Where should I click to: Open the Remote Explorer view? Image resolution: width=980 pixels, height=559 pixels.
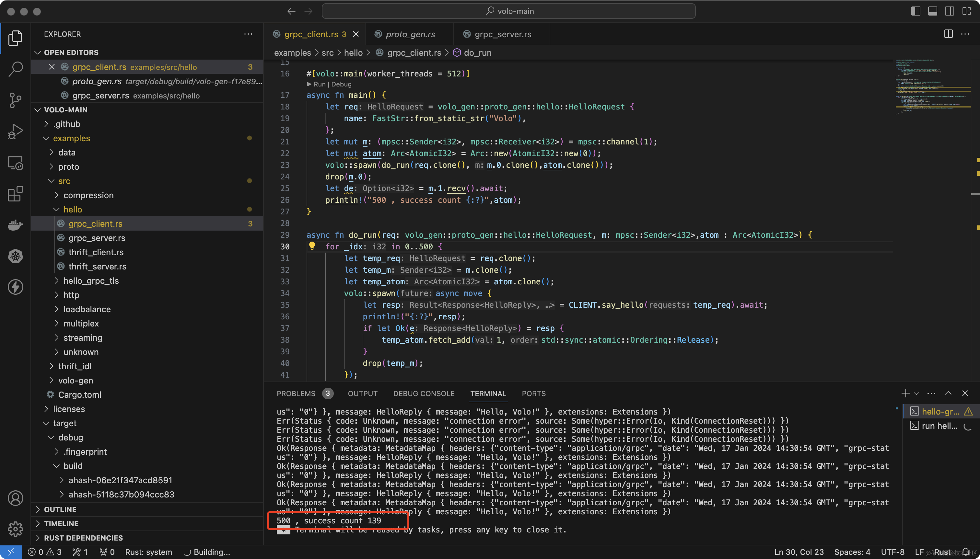pyautogui.click(x=15, y=162)
